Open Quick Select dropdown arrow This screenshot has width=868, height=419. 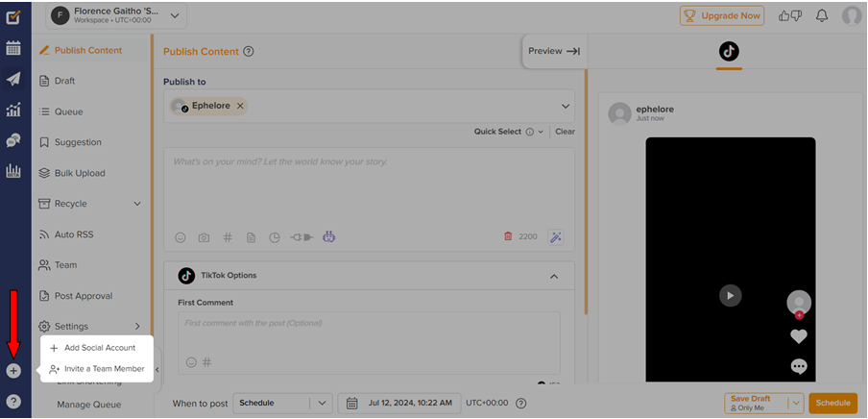click(541, 132)
